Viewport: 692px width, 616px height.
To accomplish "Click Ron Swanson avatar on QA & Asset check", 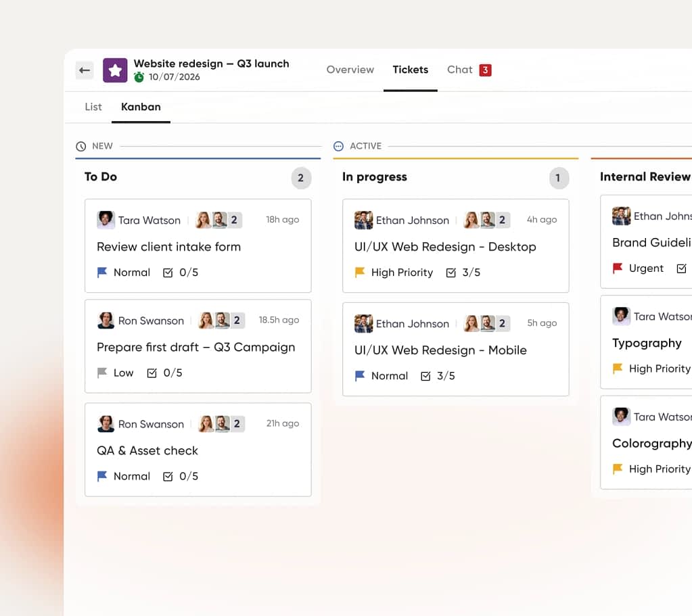I will pos(106,423).
